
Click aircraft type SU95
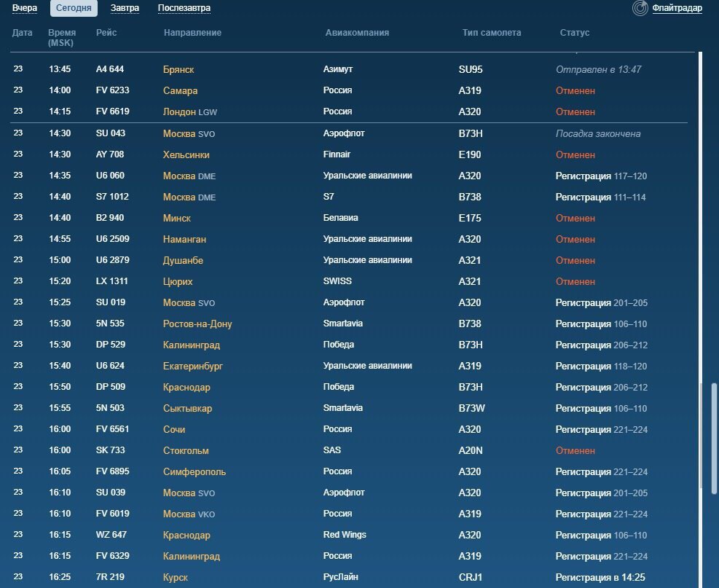(x=471, y=69)
